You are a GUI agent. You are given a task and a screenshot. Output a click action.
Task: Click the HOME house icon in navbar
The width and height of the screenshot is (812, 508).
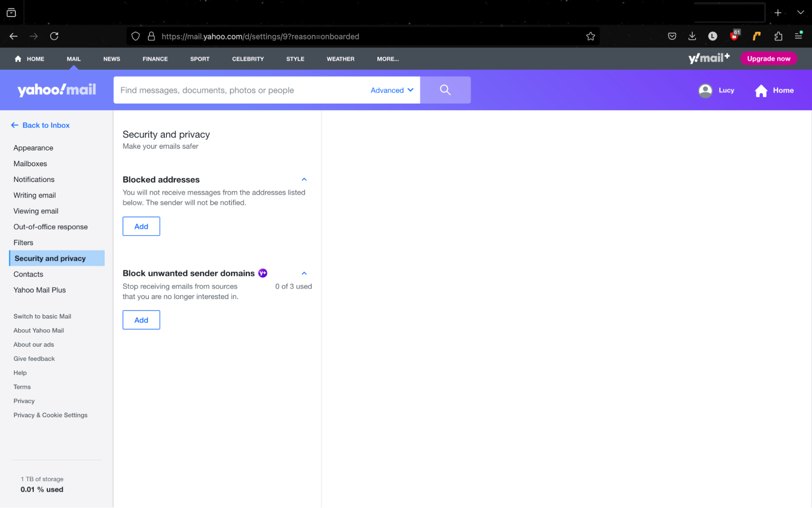(18, 59)
